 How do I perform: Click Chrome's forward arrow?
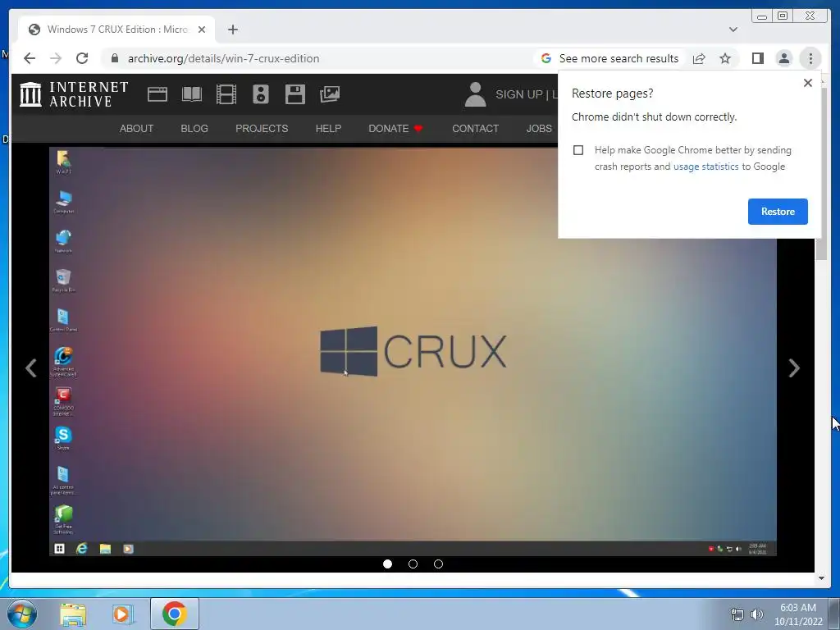pyautogui.click(x=56, y=58)
